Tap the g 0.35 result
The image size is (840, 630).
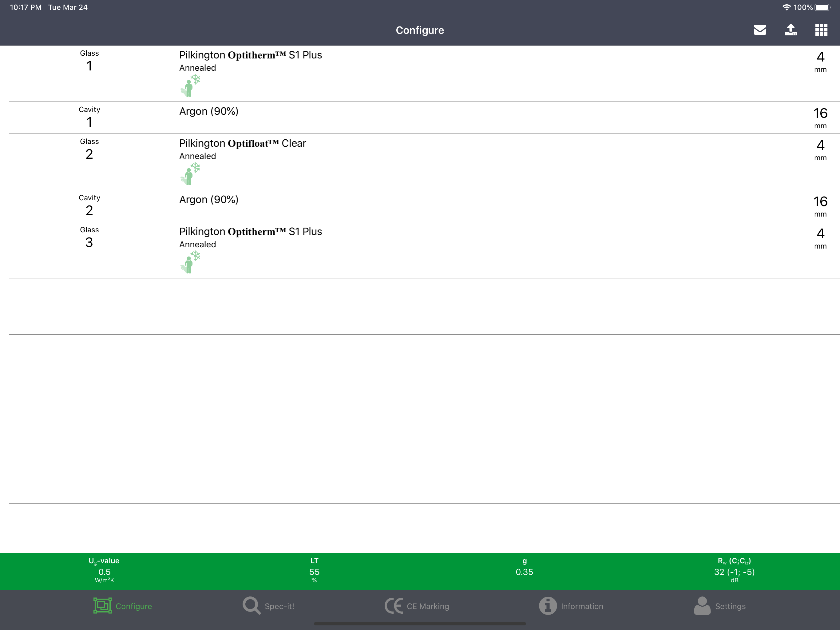pos(524,567)
